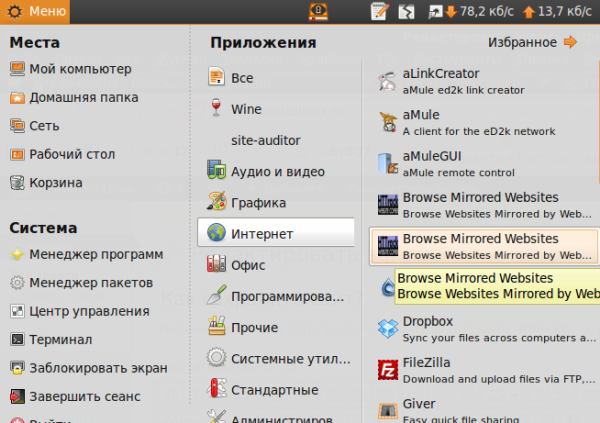This screenshot has height=423, width=600.
Task: Click the partly covered blue swirl app icon
Action: [388, 287]
